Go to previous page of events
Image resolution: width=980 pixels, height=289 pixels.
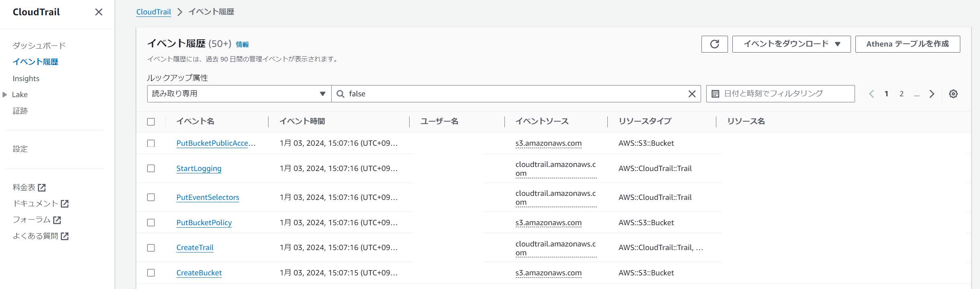(871, 94)
